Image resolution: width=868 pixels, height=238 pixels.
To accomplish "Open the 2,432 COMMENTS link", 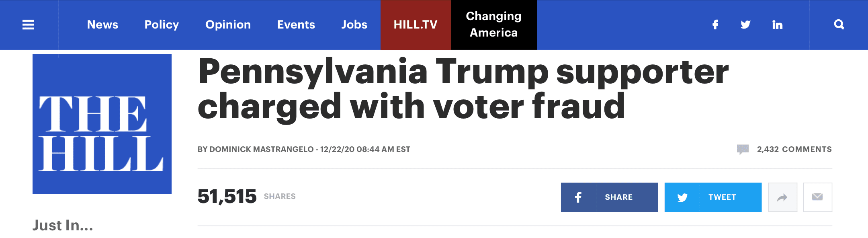I will point(794,149).
